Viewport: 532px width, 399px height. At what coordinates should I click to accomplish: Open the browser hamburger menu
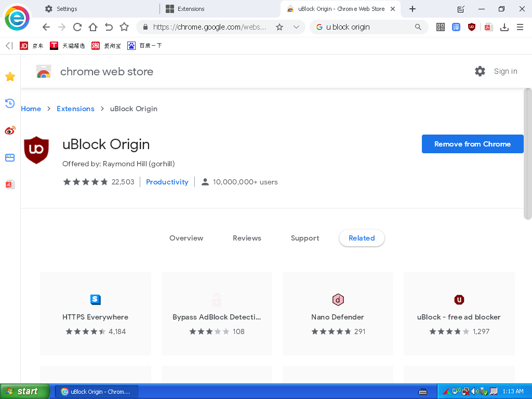pos(521,27)
